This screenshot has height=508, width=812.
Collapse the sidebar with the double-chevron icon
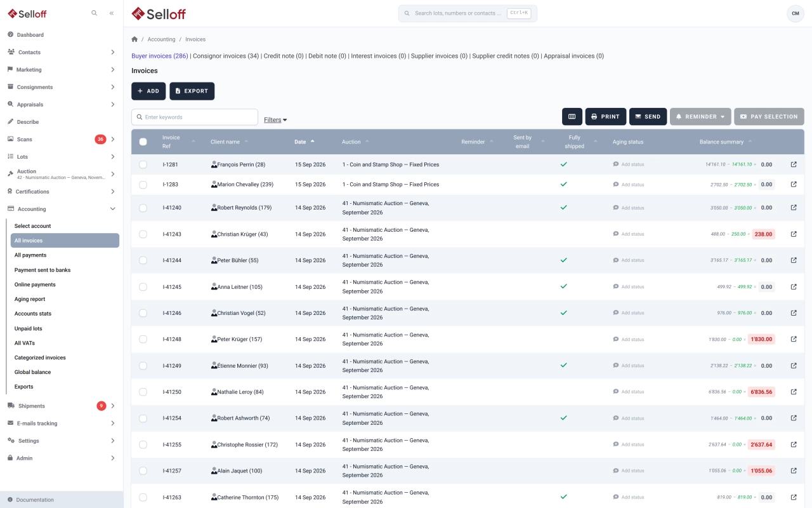click(x=112, y=13)
